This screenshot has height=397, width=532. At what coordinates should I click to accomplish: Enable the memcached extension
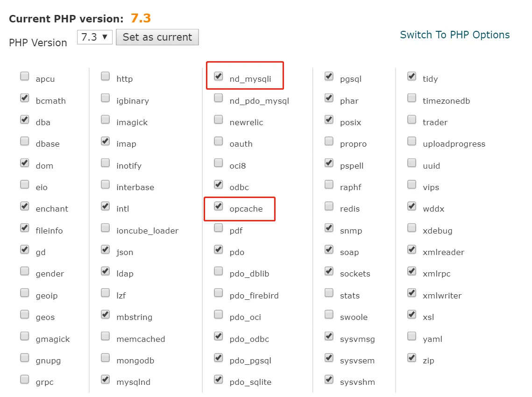point(105,336)
